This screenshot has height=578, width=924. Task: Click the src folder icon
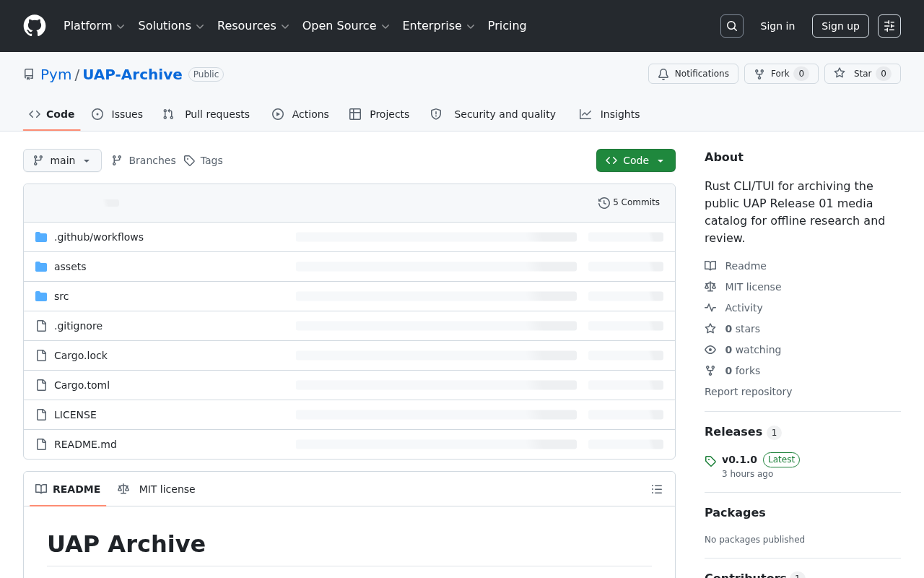[41, 296]
